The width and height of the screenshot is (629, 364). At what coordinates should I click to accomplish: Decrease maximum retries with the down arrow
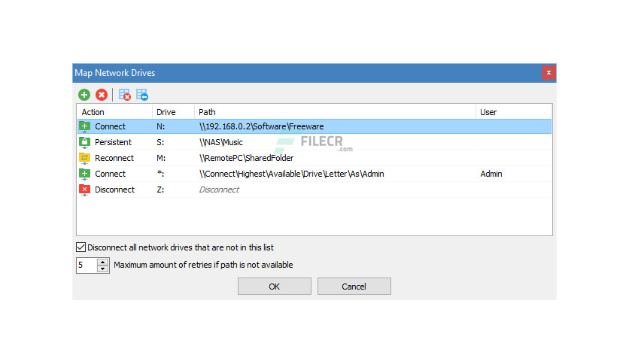[102, 268]
